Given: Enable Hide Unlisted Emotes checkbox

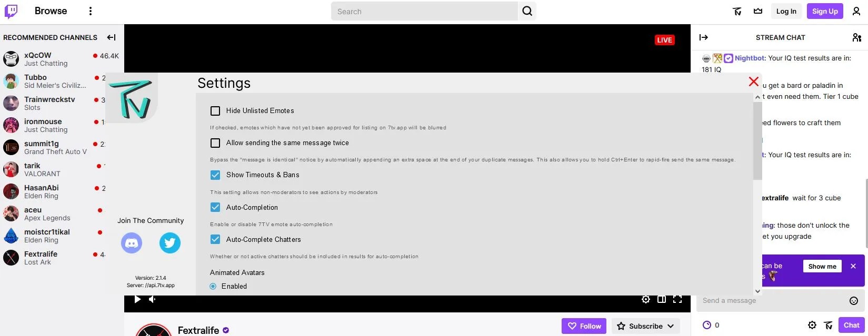Looking at the screenshot, I should 215,111.
